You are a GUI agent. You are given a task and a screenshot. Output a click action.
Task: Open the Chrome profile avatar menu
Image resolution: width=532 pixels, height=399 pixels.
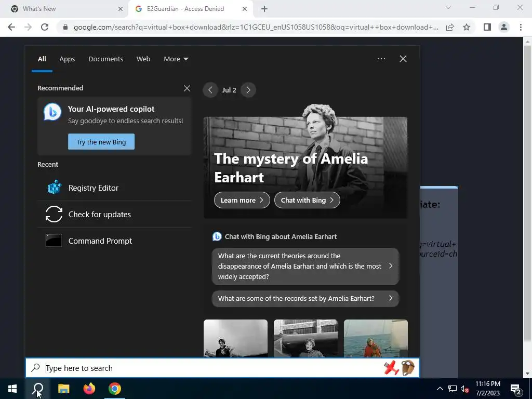[504, 27]
